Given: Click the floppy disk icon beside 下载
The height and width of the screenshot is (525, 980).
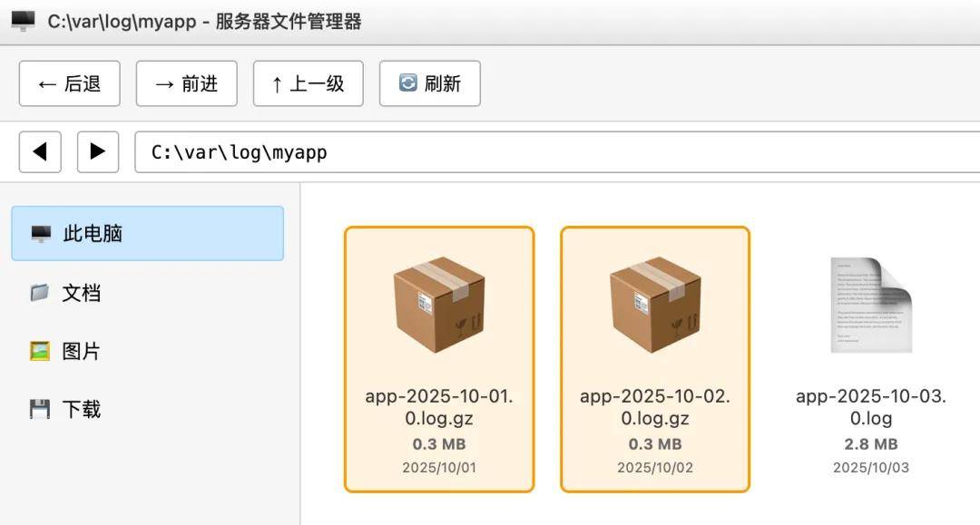Looking at the screenshot, I should 40,409.
